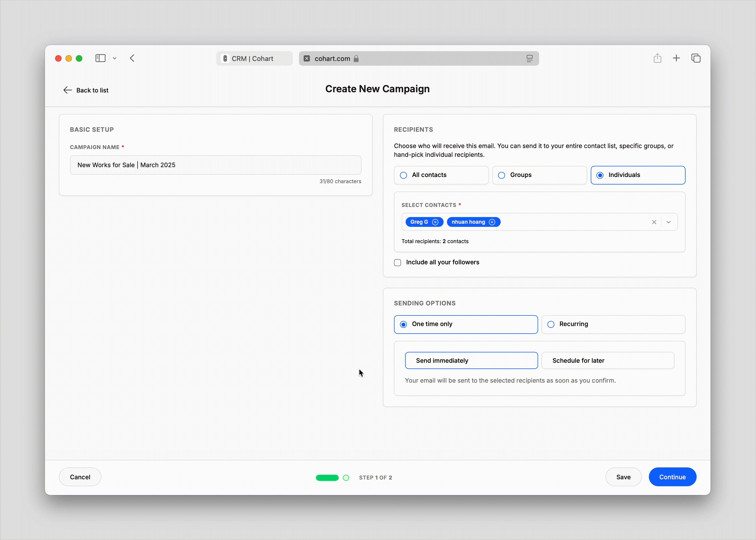Click the 31/80 characters counter text
The height and width of the screenshot is (540, 756).
coord(340,181)
